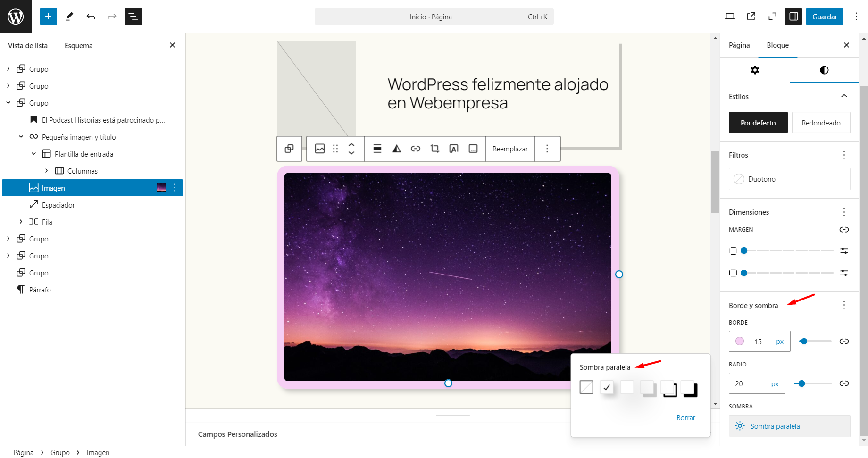Screen dimensions: 868x458
Task: Switch to Vista de lista tab
Action: click(x=28, y=46)
